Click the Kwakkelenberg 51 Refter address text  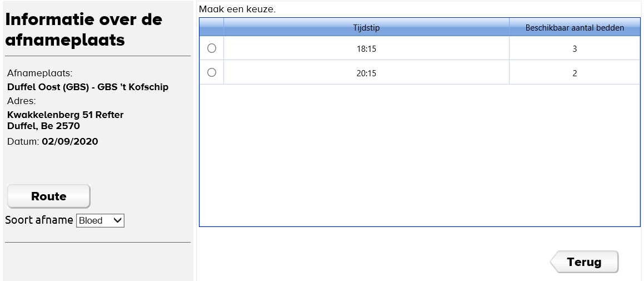coord(65,115)
